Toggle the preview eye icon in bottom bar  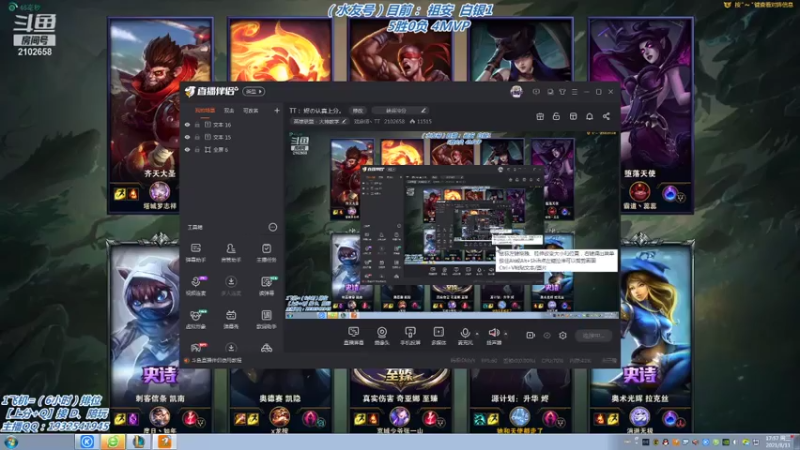[546, 335]
